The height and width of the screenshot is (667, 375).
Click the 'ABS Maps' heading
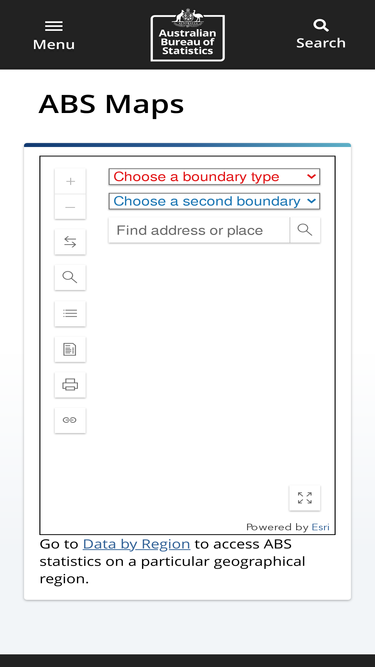pos(111,104)
